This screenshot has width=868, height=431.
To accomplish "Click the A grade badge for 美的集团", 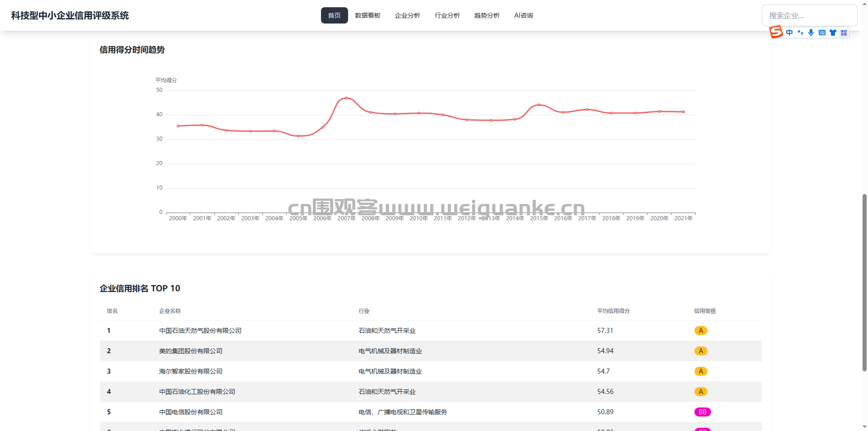I will (701, 351).
